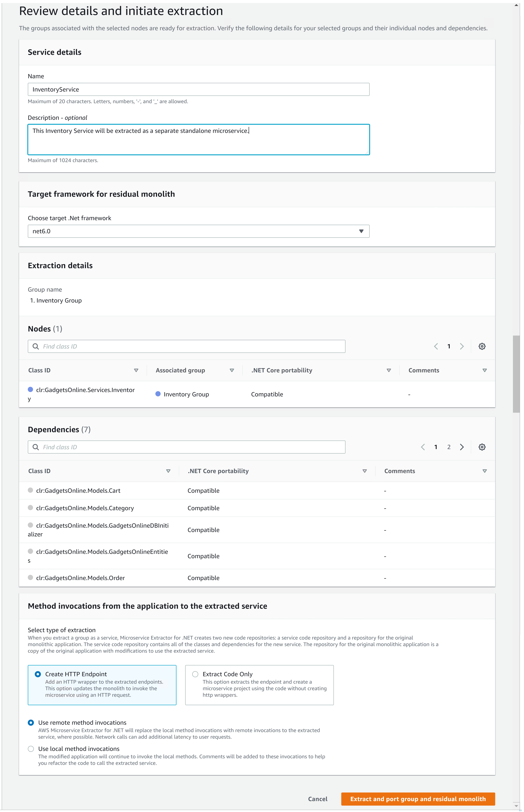Click previous page chevron in Dependencies pagination
The width and height of the screenshot is (524, 812).
423,447
